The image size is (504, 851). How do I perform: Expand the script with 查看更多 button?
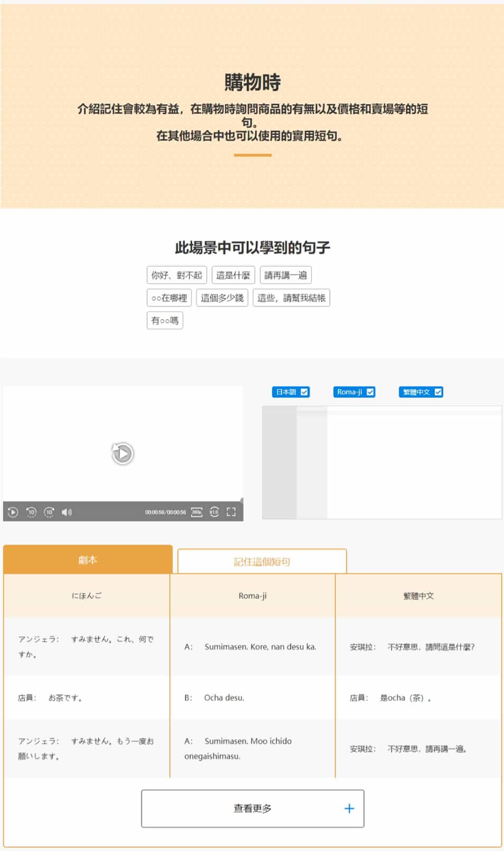(x=252, y=809)
